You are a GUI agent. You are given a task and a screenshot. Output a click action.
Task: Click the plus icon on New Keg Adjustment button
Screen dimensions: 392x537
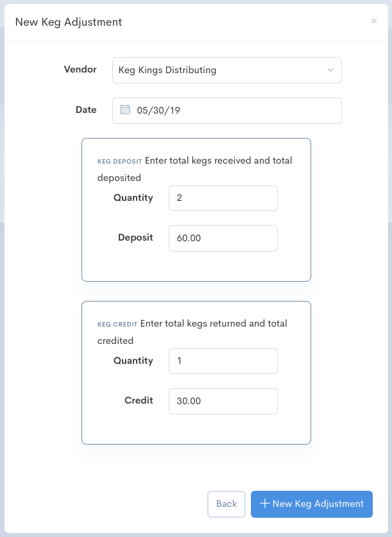(x=263, y=504)
